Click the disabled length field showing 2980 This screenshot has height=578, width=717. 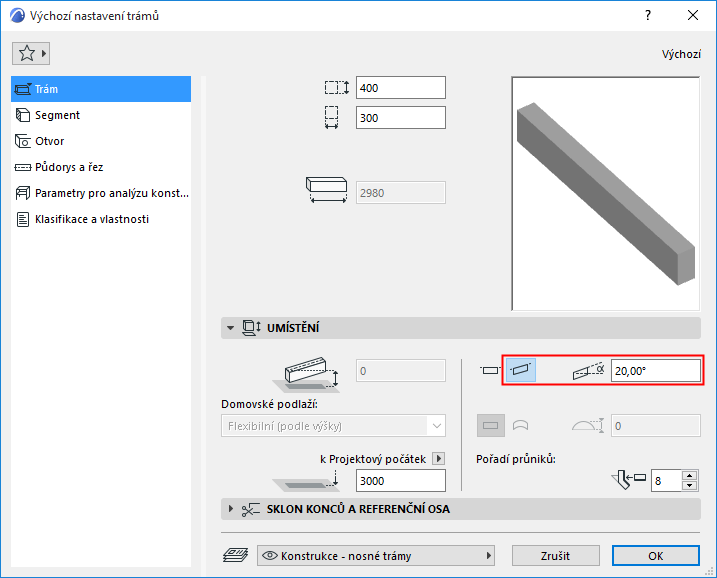click(401, 193)
